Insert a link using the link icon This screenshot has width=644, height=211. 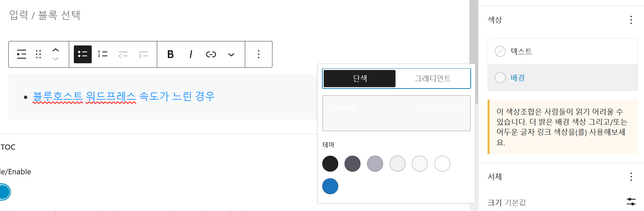(x=211, y=54)
